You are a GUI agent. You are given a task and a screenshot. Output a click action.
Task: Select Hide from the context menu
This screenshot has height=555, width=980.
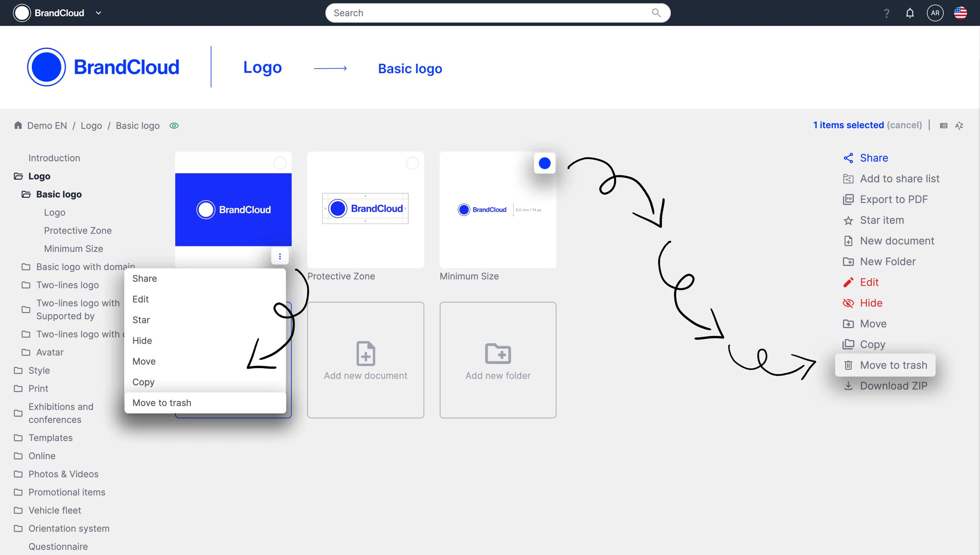point(142,340)
